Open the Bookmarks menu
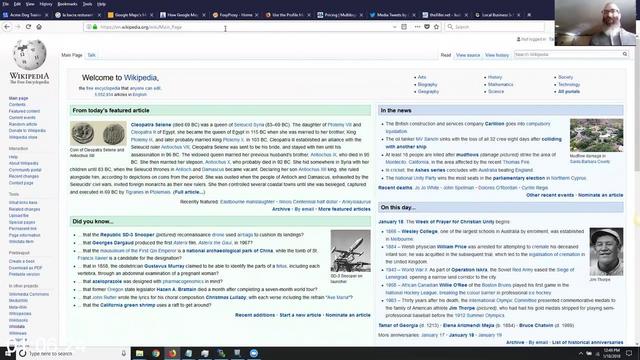640x360 pixels. click(x=67, y=4)
